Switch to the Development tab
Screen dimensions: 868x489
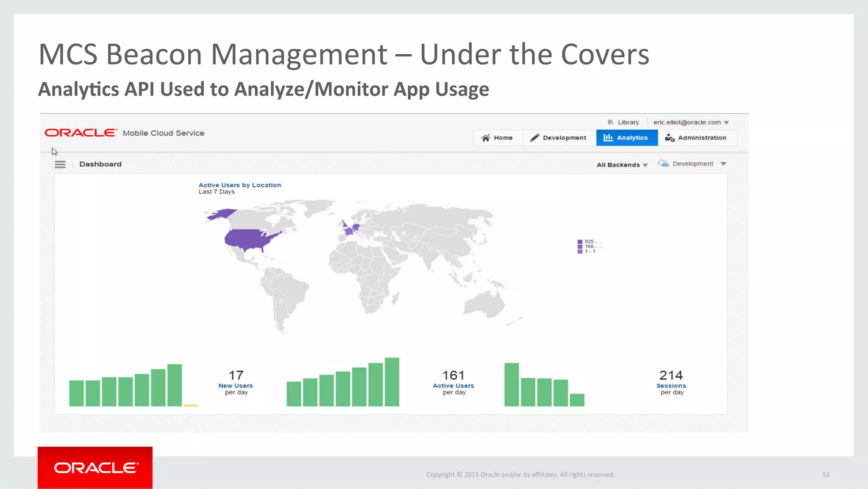tap(559, 138)
